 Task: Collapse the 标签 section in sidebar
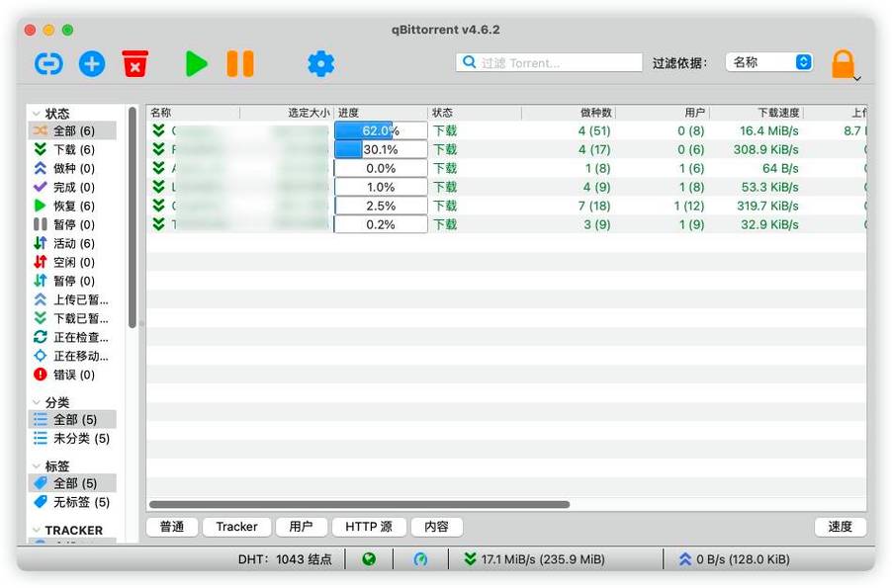37,466
